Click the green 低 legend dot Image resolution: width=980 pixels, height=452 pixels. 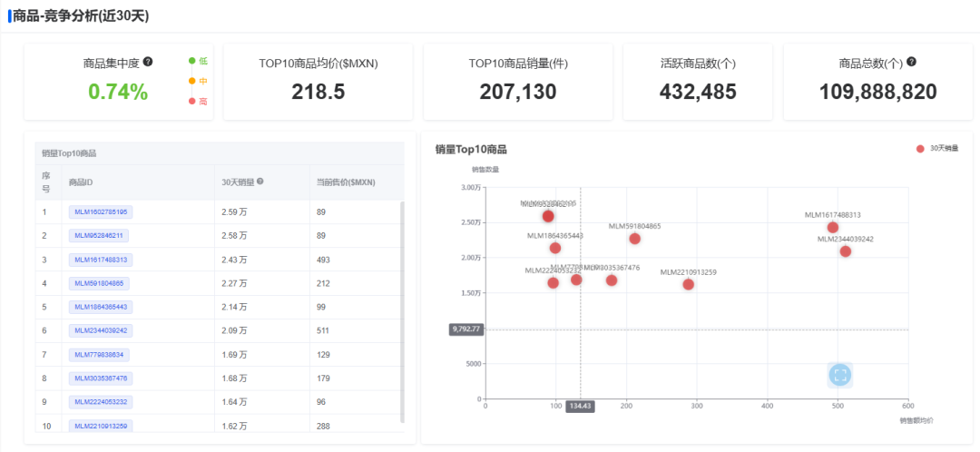191,61
